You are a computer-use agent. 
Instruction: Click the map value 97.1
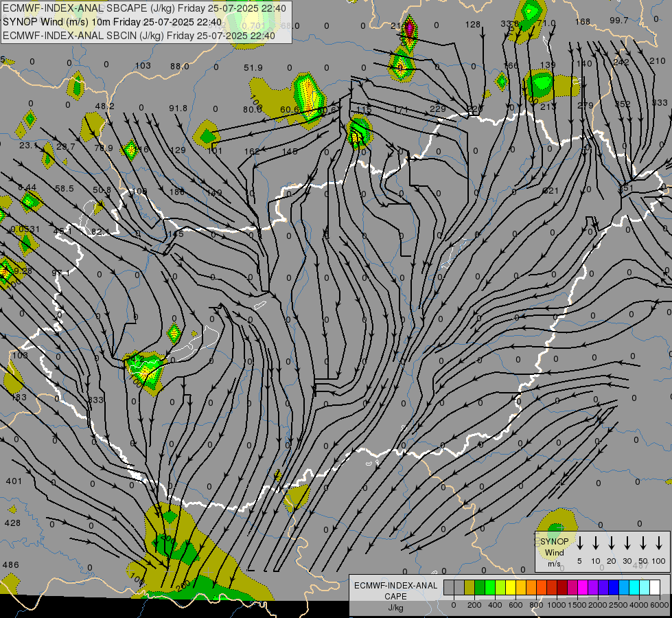[60, 273]
